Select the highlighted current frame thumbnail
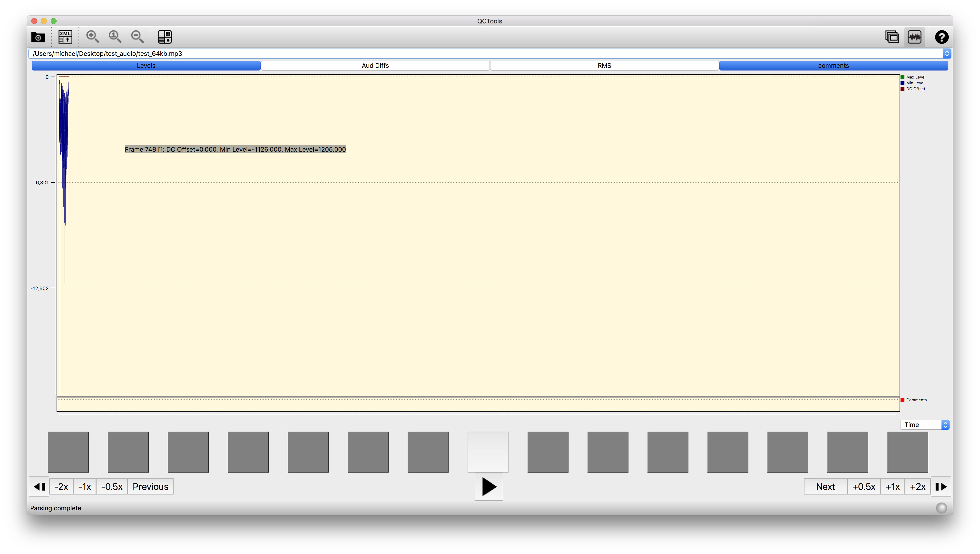This screenshot has width=980, height=554. point(488,452)
